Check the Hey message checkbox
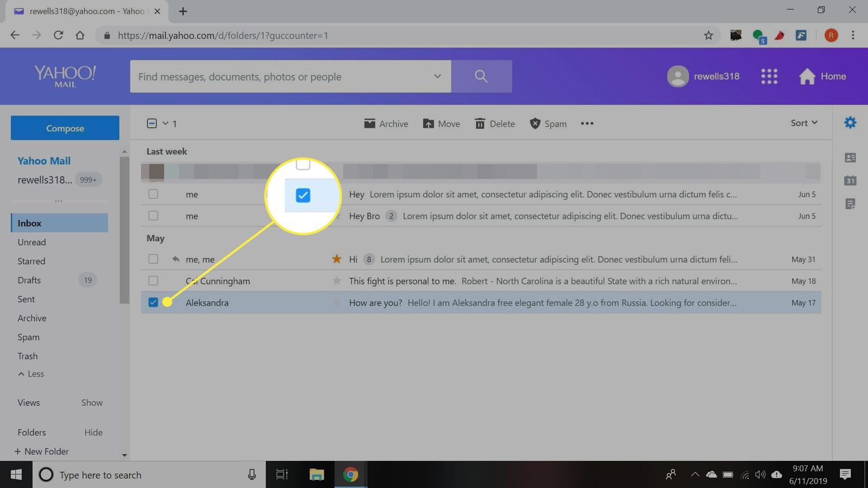 pos(153,194)
